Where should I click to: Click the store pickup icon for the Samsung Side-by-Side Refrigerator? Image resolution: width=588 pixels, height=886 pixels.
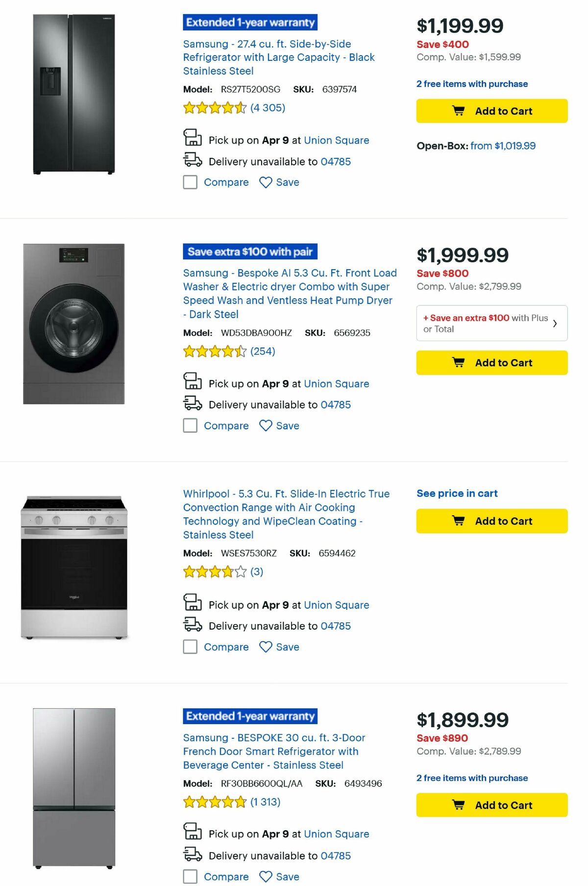[193, 139]
